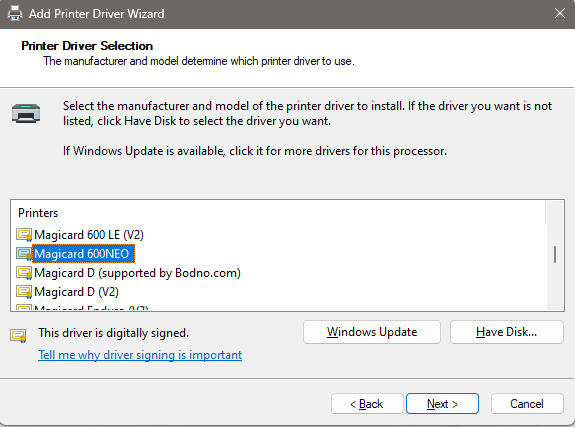
Task: Click the Printers column header
Action: pyautogui.click(x=38, y=213)
